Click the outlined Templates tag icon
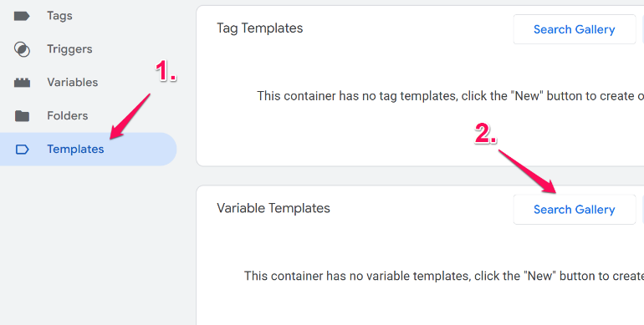 [22, 150]
